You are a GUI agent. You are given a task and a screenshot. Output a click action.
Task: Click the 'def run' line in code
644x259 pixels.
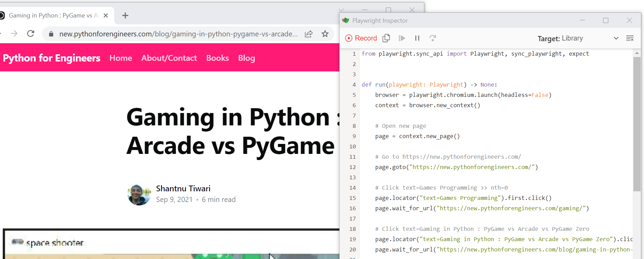tap(429, 85)
